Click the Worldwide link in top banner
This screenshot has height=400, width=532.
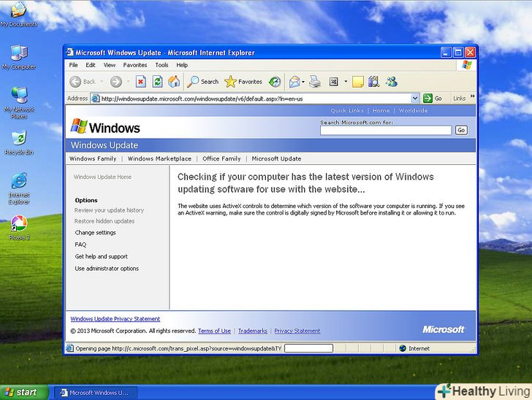tap(414, 110)
